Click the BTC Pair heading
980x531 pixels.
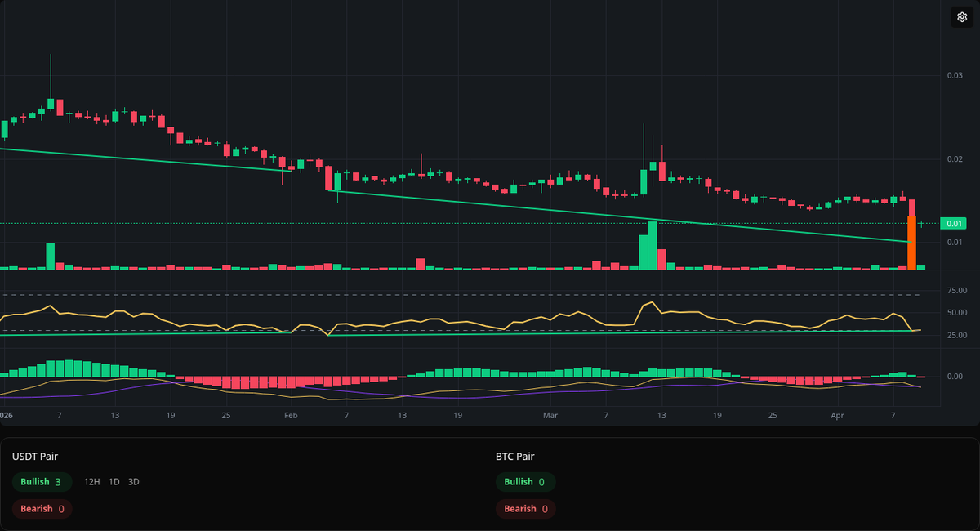click(515, 457)
